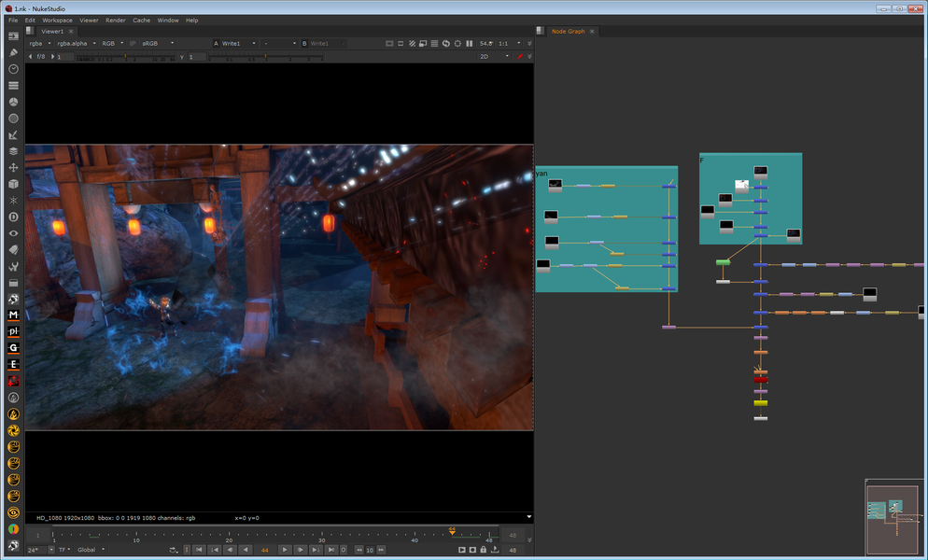The width and height of the screenshot is (928, 560).
Task: Open the Keyer nodes menu
Action: (13, 135)
